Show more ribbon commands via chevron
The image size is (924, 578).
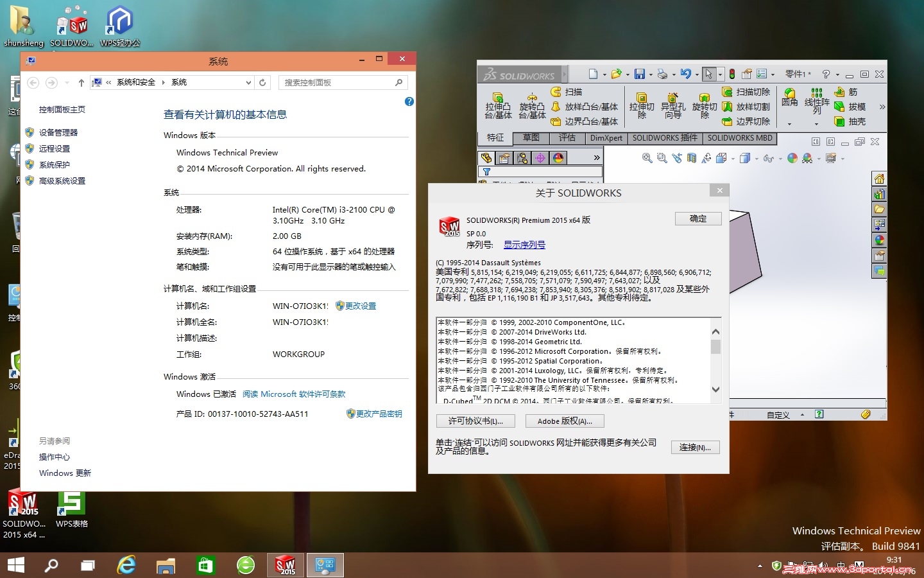(882, 107)
